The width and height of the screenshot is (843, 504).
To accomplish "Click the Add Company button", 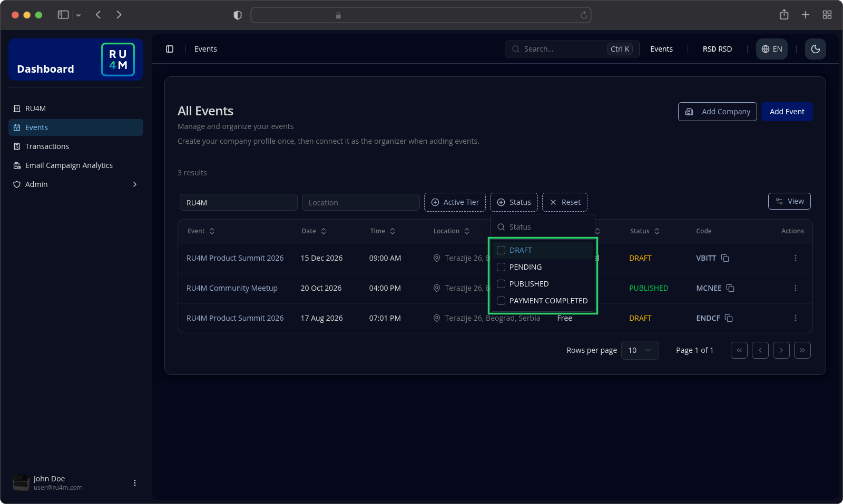I will pyautogui.click(x=718, y=112).
